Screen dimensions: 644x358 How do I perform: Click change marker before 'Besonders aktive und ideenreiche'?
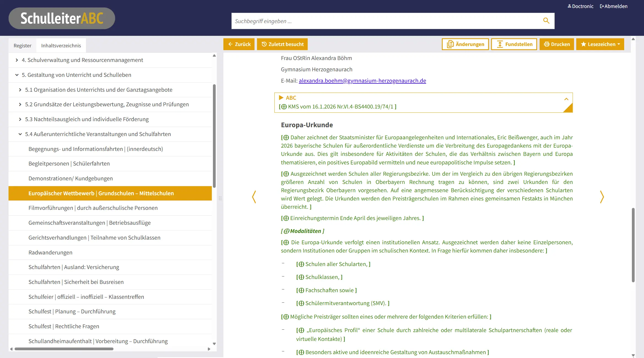coord(301,352)
